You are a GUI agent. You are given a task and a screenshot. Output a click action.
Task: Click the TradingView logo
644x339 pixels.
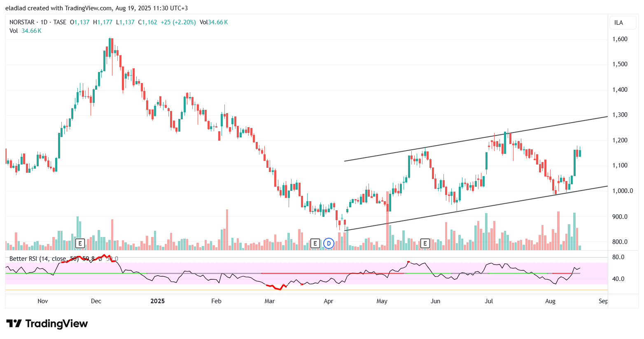click(47, 324)
